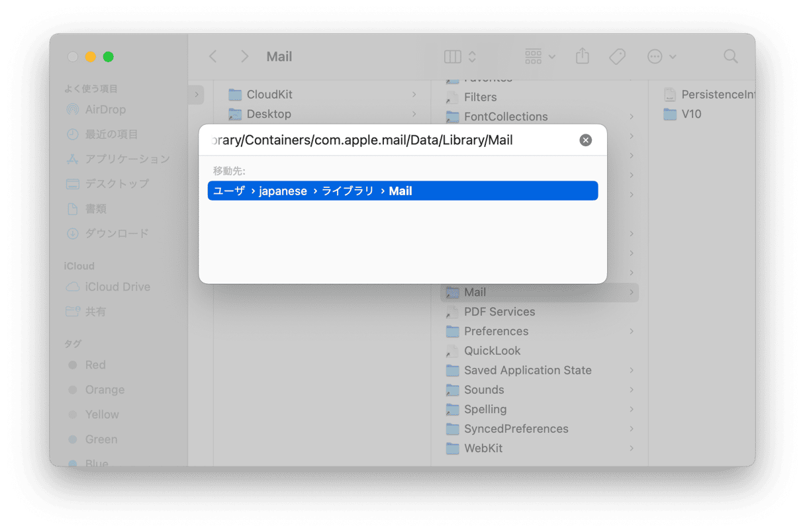Open ダウンロード in the sidebar
805x532 pixels.
[108, 234]
